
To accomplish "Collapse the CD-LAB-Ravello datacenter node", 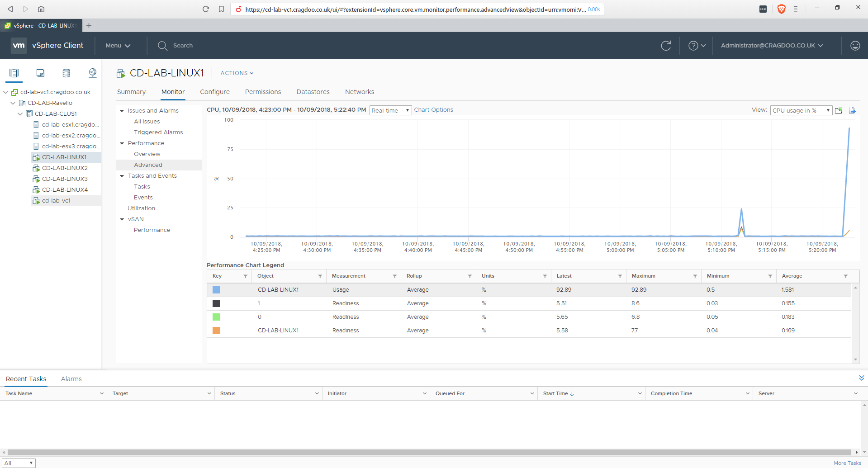I will pyautogui.click(x=13, y=103).
